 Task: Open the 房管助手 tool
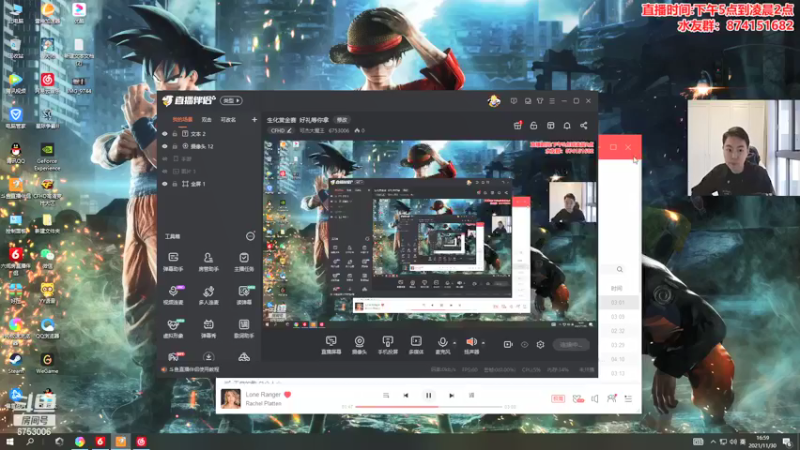point(208,261)
